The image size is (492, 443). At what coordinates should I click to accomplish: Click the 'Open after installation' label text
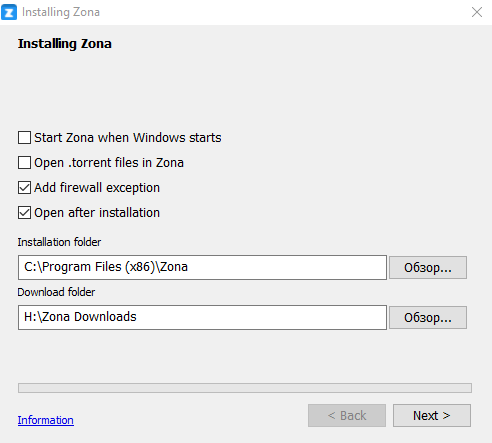click(97, 213)
